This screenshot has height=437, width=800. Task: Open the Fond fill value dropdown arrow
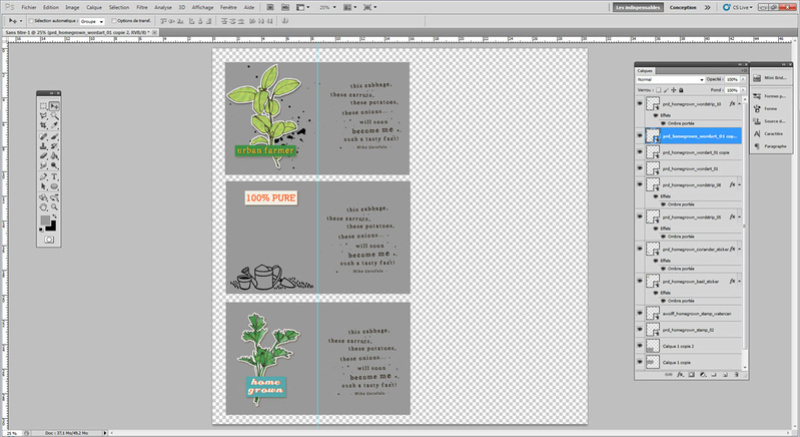click(743, 90)
